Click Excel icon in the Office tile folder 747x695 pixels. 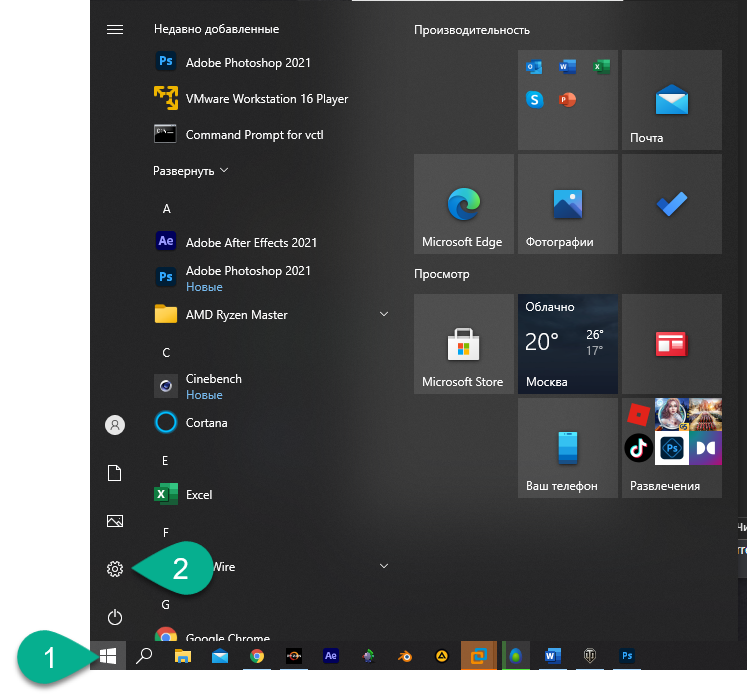[x=601, y=67]
